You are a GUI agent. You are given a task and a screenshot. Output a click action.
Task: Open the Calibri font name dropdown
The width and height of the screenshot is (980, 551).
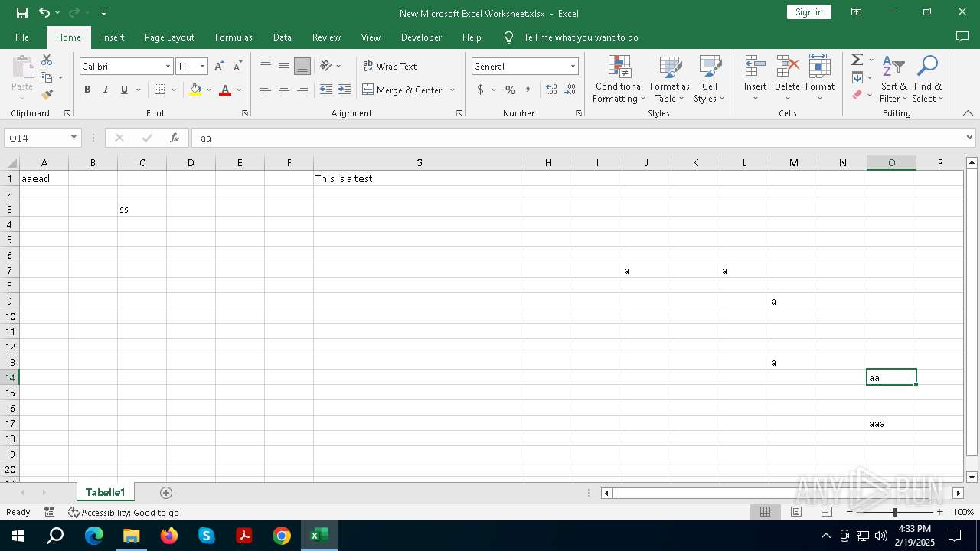click(x=168, y=67)
